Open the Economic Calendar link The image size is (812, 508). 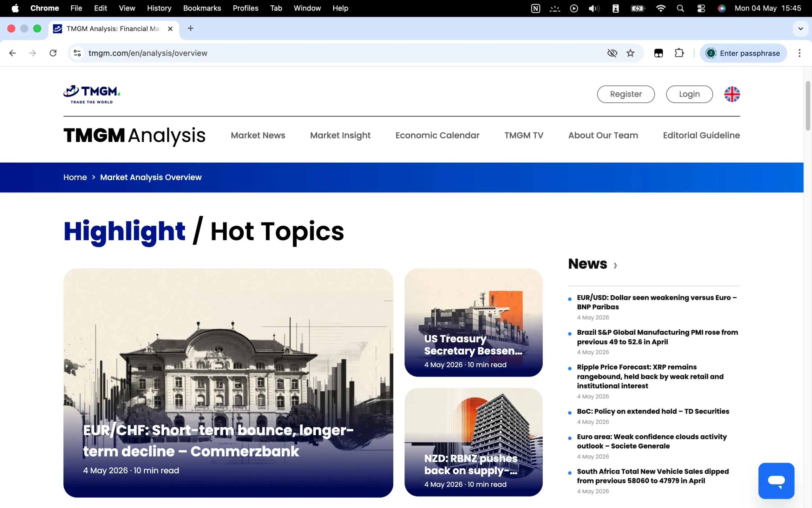click(x=437, y=135)
